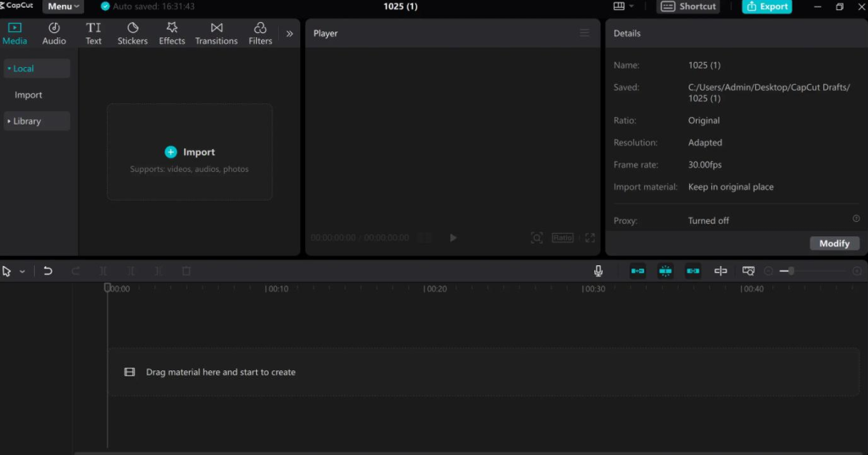Expand more tool tabs with double chevron
Viewport: 868px width, 455px height.
pyautogui.click(x=290, y=34)
